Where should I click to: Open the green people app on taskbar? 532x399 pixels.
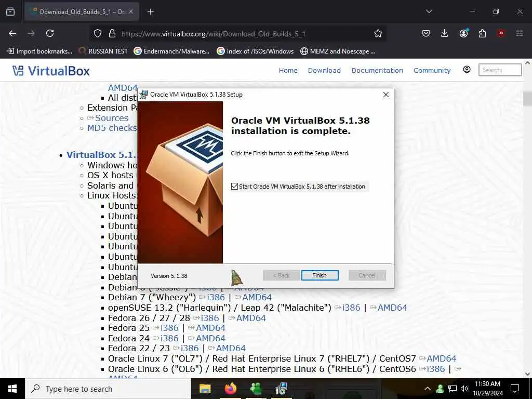click(x=256, y=389)
